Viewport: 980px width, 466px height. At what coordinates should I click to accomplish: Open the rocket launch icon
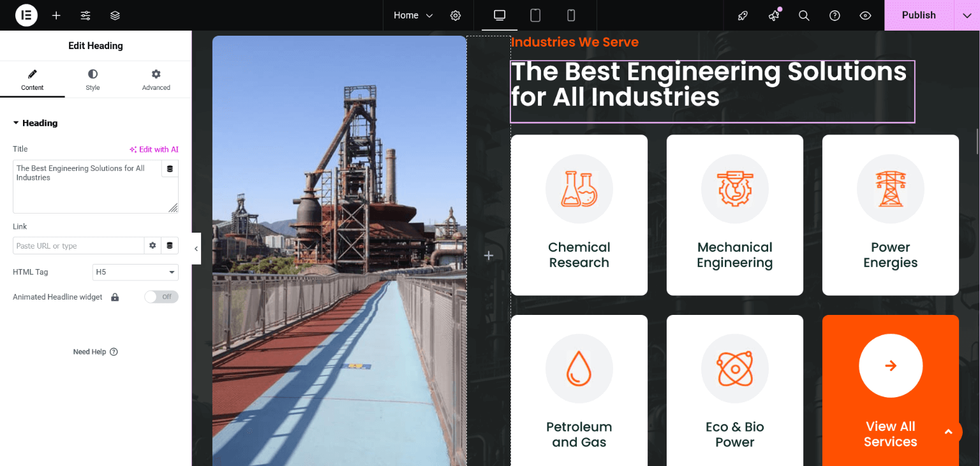point(743,15)
